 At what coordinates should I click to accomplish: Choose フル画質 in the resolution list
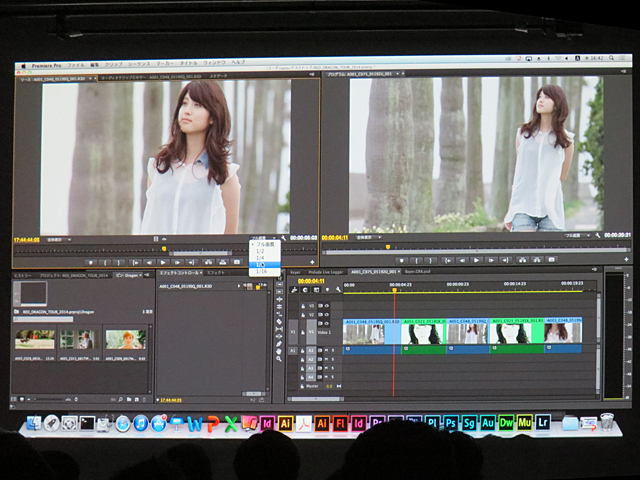pos(264,244)
